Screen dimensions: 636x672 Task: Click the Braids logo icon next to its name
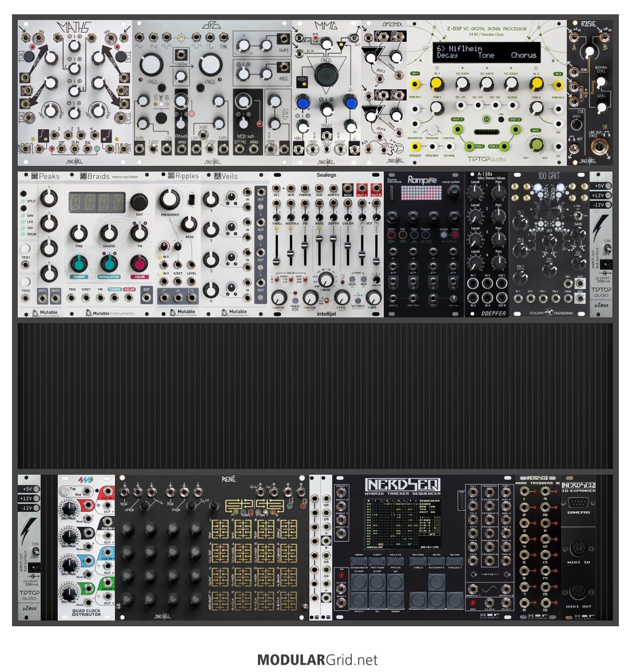(84, 176)
